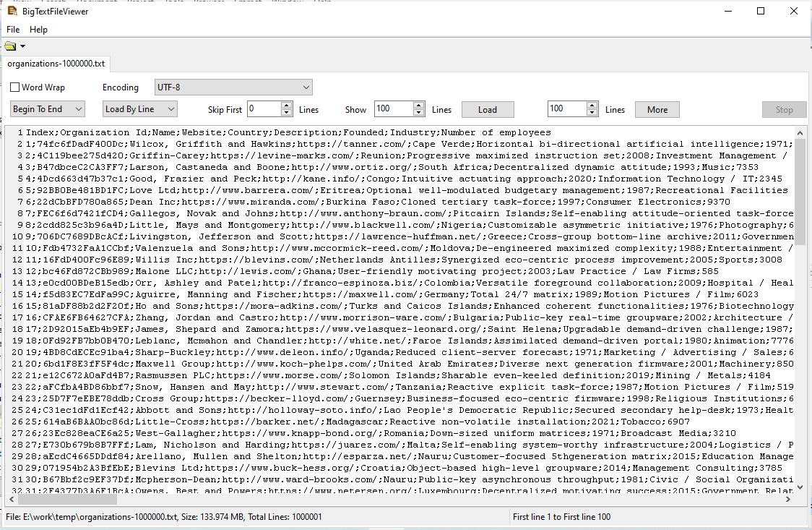The image size is (812, 530).
Task: Open the Load By Line dropdown
Action: [140, 109]
